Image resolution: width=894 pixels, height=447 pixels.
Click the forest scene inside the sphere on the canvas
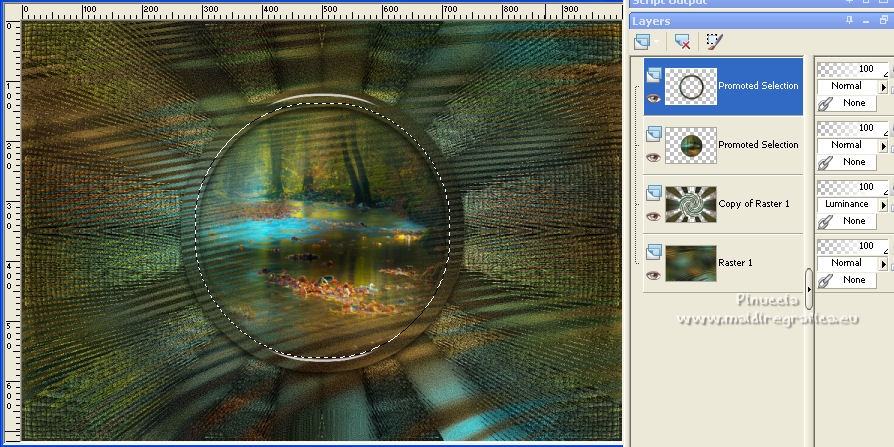323,231
